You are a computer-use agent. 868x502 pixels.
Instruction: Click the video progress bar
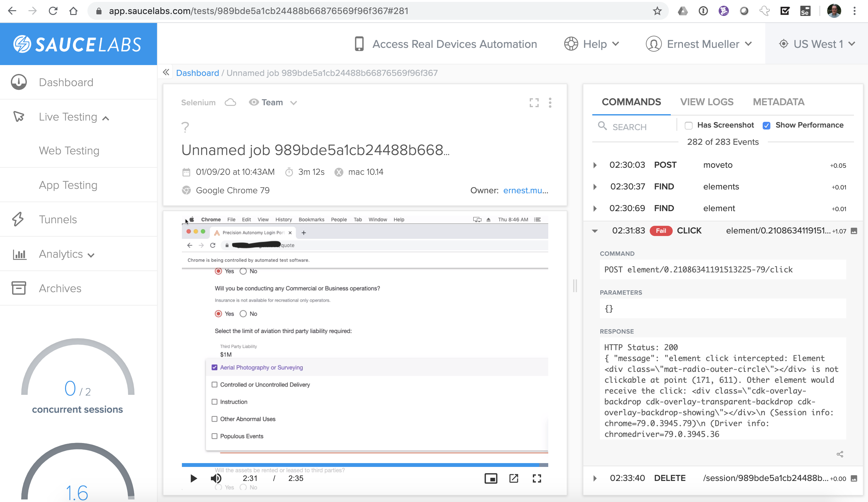click(364, 465)
